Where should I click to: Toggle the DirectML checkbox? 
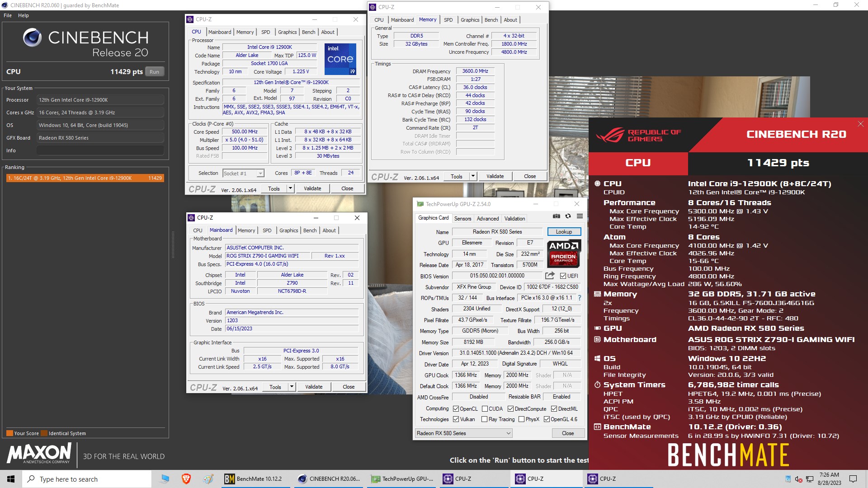click(554, 409)
